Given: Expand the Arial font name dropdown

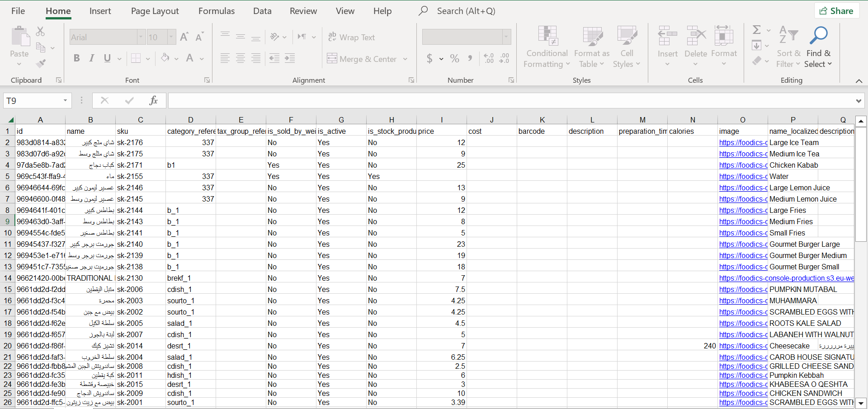Looking at the screenshot, I should (141, 37).
